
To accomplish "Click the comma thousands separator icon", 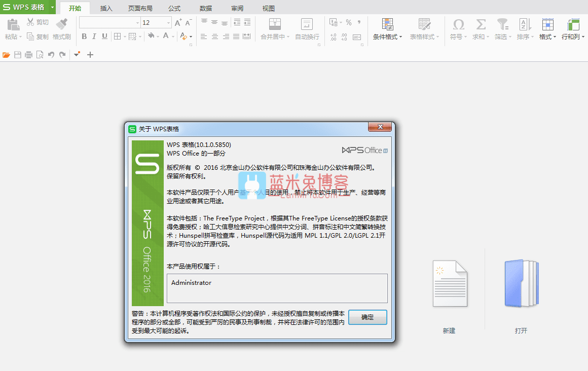I will click(x=359, y=22).
